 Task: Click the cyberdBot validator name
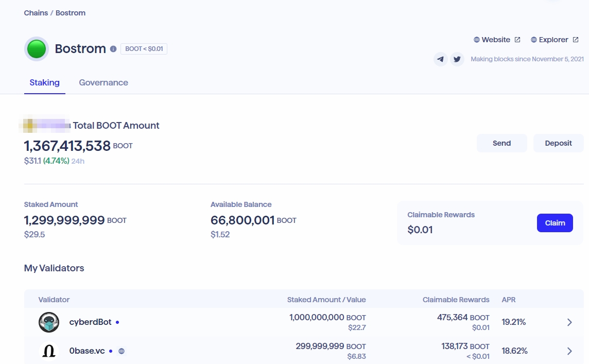[x=90, y=322]
